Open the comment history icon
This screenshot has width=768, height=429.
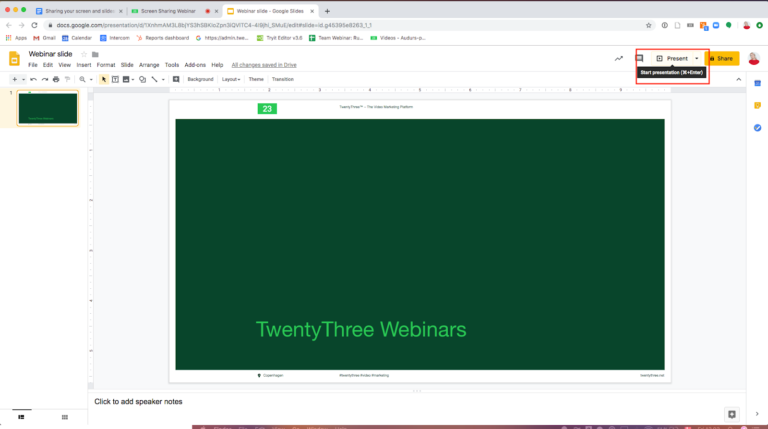tap(639, 59)
